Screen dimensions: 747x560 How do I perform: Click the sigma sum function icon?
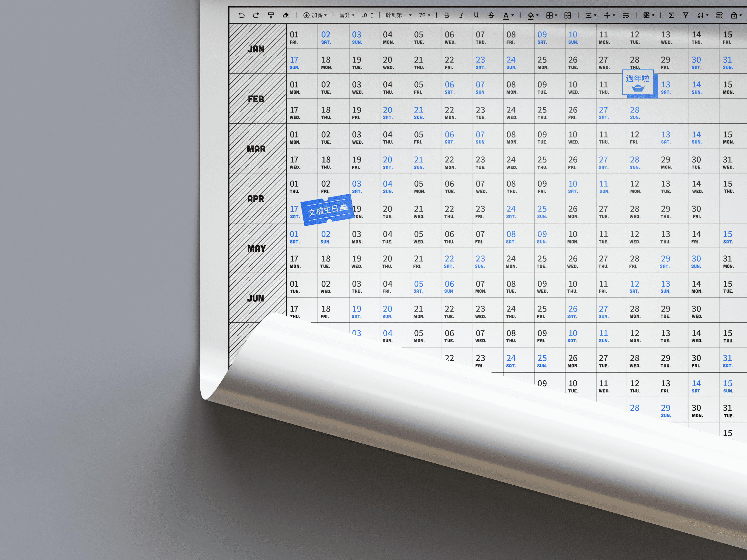(x=671, y=15)
